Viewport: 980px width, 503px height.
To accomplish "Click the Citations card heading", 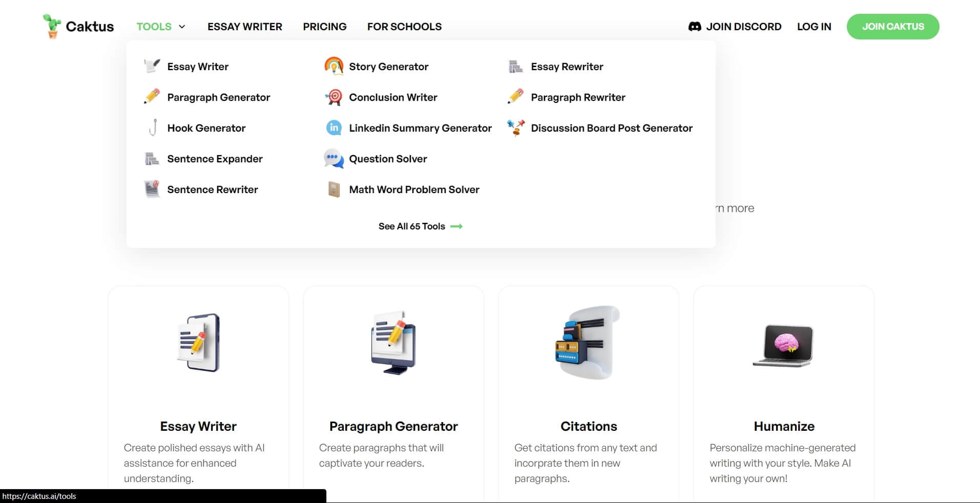I will tap(589, 426).
